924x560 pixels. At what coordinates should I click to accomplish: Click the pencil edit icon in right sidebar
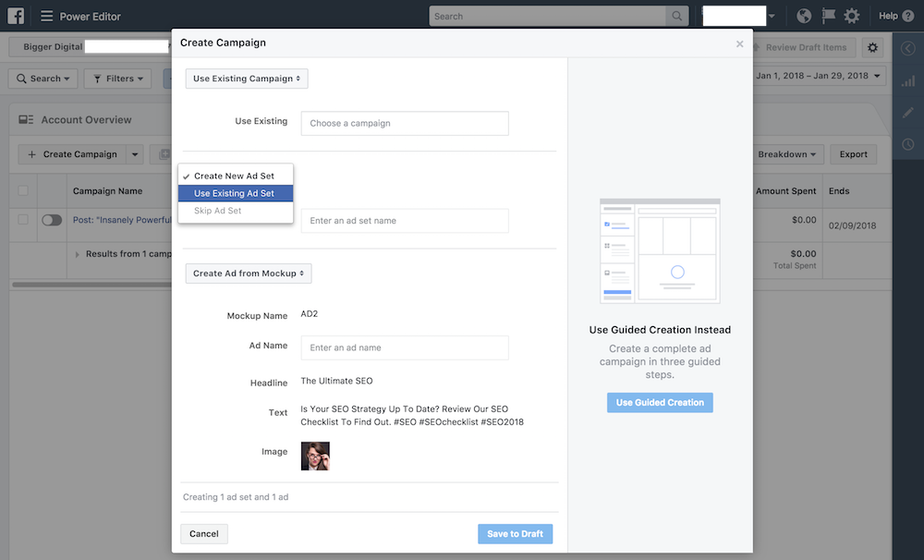(908, 113)
